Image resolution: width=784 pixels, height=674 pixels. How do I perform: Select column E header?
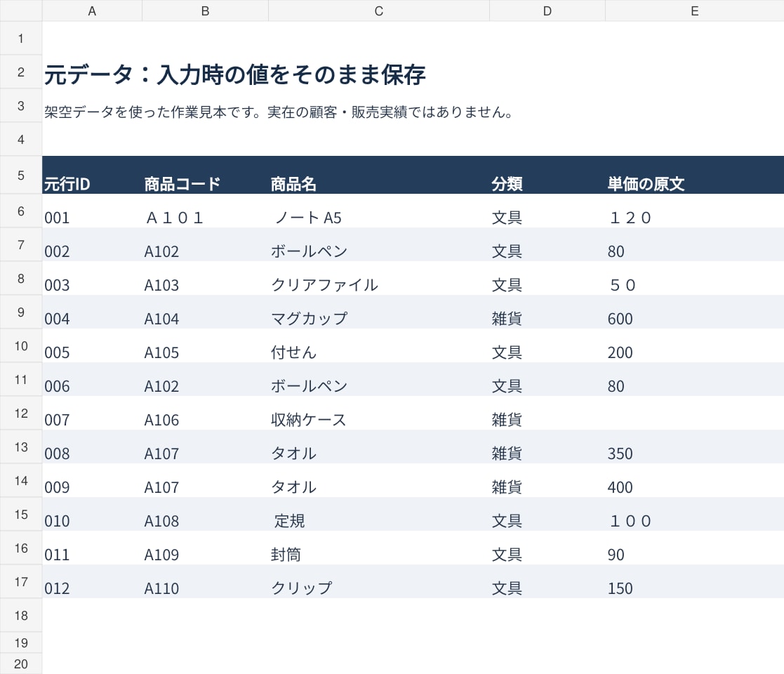pos(694,11)
